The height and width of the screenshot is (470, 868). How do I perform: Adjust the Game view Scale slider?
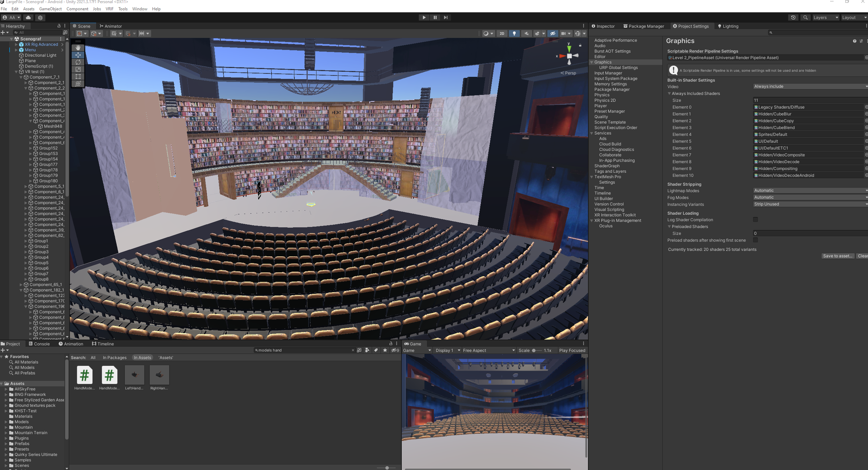point(534,351)
